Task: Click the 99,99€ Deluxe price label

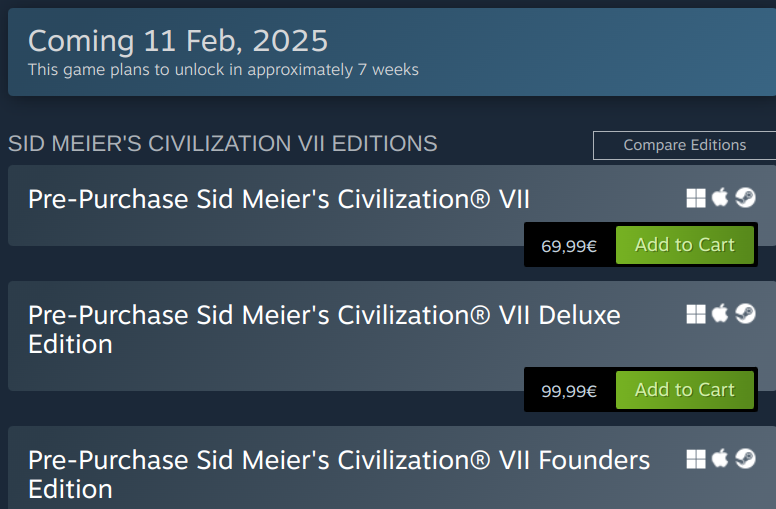Action: tap(569, 391)
